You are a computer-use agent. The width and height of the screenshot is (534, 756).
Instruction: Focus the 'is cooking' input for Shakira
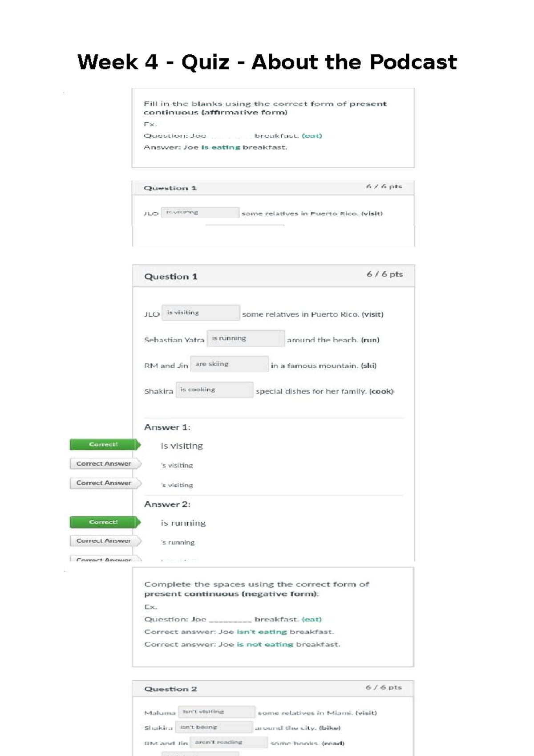pyautogui.click(x=214, y=390)
